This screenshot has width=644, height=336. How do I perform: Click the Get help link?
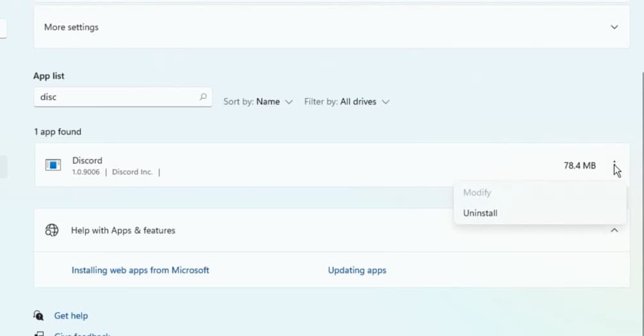click(x=71, y=315)
